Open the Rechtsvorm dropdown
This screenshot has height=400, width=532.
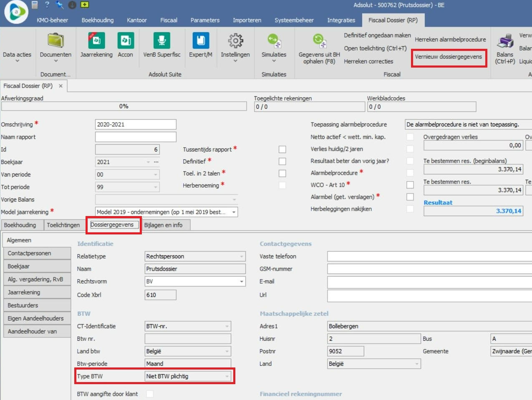(x=242, y=282)
